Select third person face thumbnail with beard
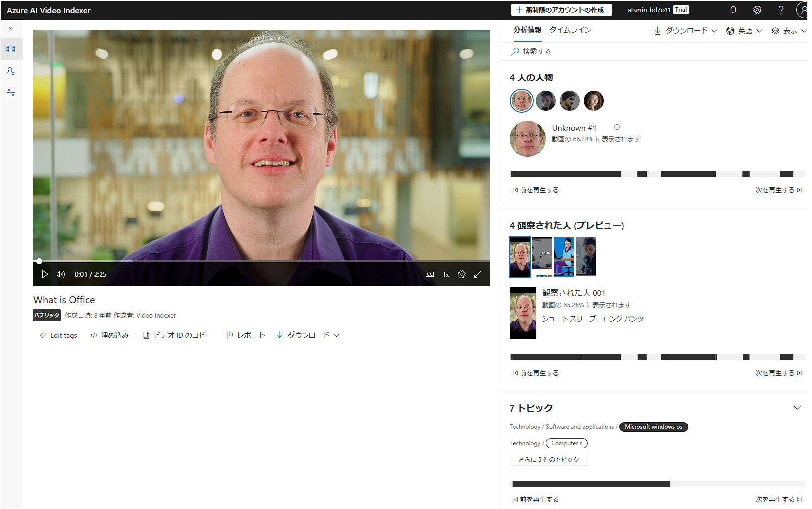 pos(570,101)
